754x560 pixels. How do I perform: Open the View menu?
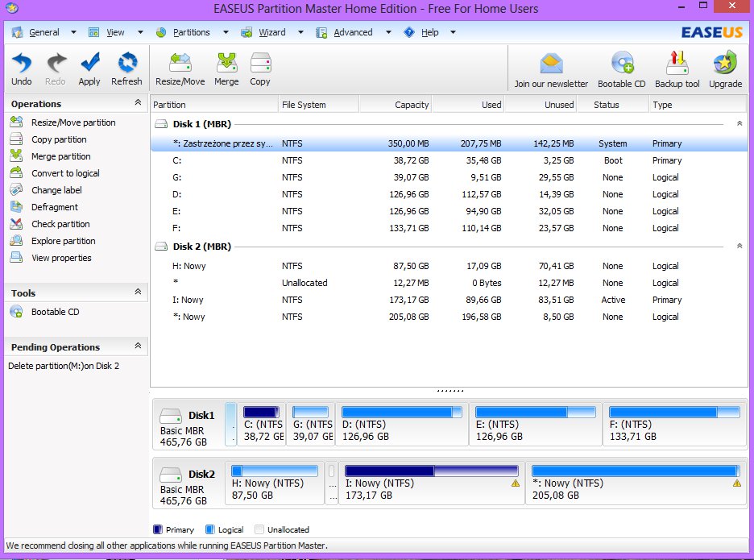pos(115,32)
